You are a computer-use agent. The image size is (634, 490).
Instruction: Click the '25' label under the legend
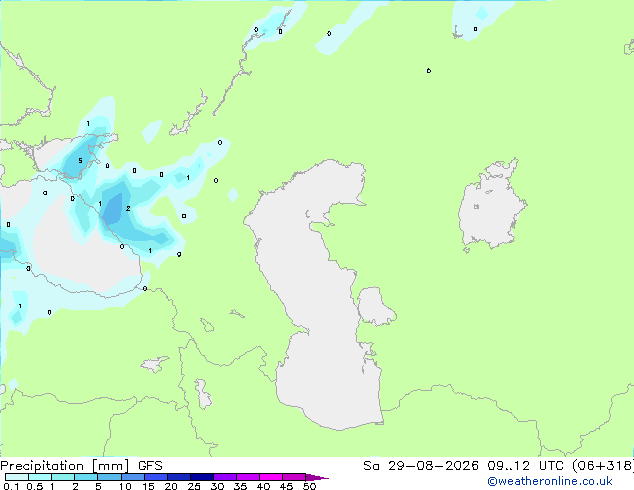tap(194, 486)
